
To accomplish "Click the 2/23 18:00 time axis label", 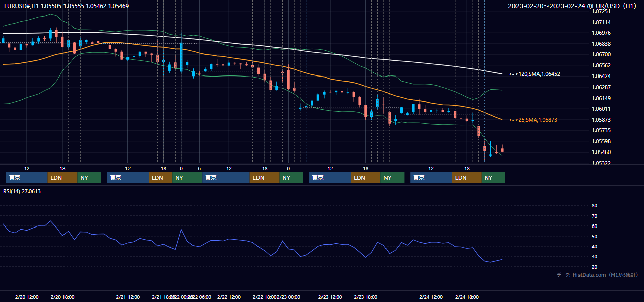I will [366, 297].
